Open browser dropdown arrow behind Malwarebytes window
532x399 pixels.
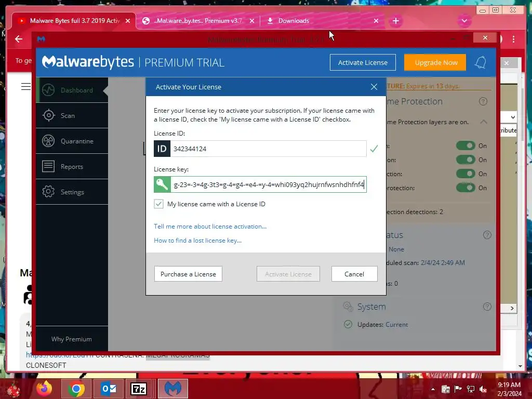[513, 117]
